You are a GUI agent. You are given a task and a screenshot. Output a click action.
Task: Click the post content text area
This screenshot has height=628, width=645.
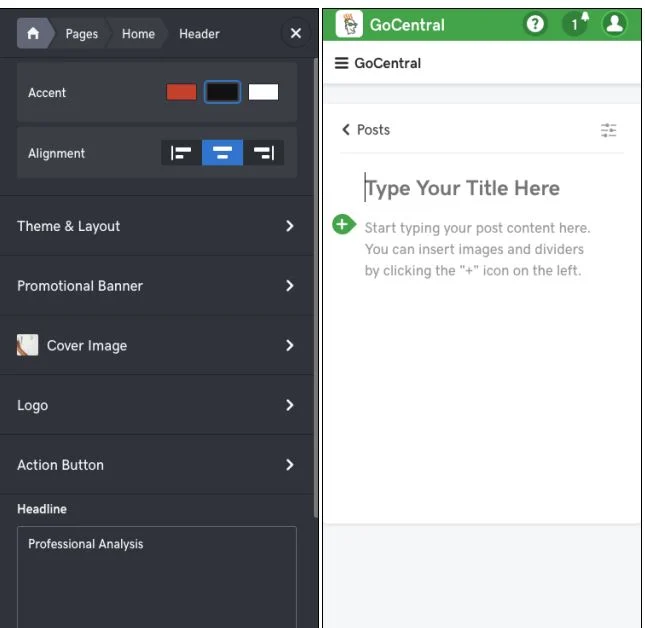click(478, 249)
